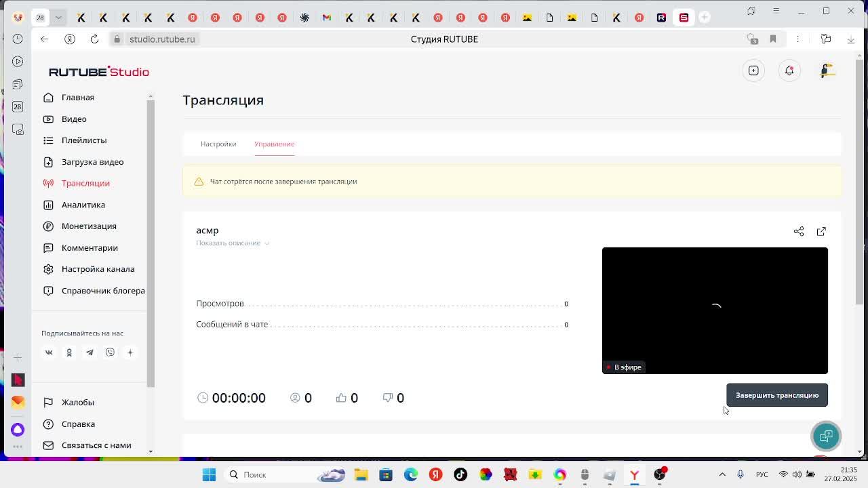Click the browser back arrow
The height and width of the screenshot is (488, 868).
pos(44,39)
